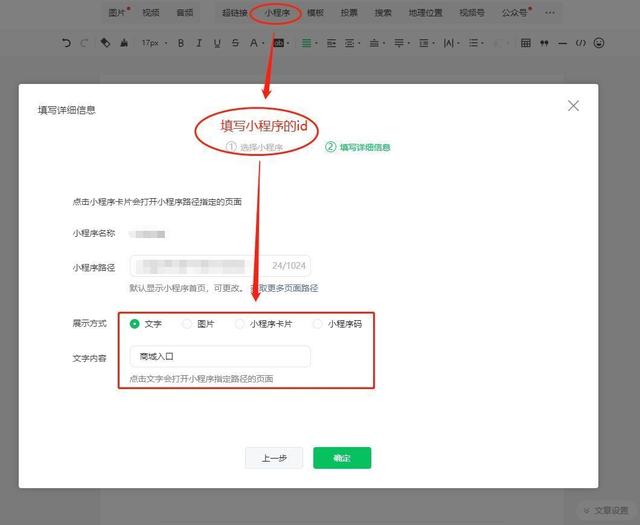The height and width of the screenshot is (525, 640).
Task: Open the bullet list style dropdown
Action: pos(476,43)
